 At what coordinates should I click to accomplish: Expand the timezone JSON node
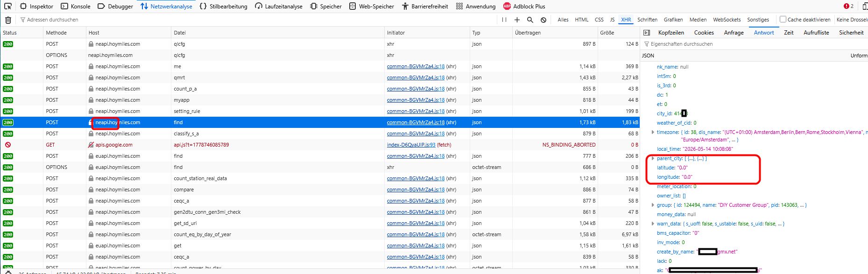tap(653, 132)
